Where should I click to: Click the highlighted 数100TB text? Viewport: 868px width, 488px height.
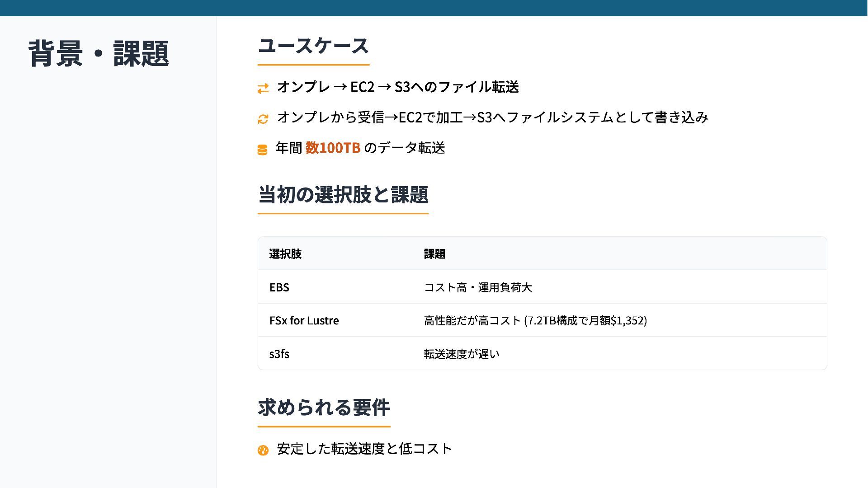[x=333, y=148]
